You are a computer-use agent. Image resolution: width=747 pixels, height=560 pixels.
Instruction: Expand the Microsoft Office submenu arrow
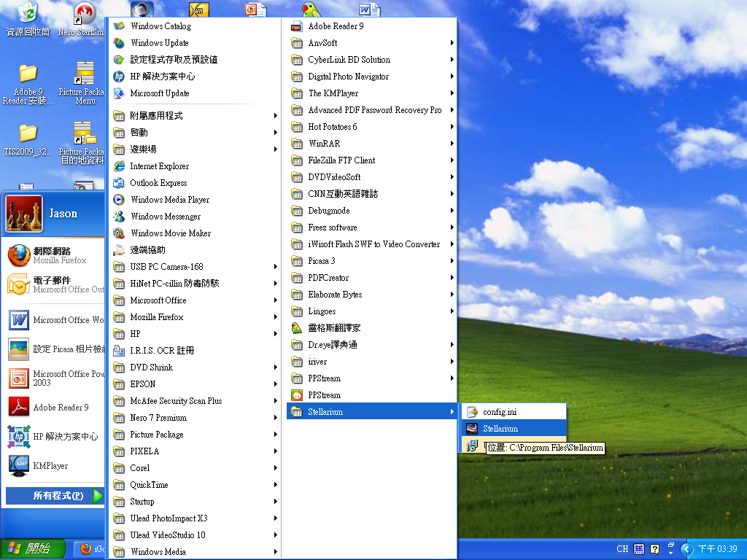click(x=275, y=300)
